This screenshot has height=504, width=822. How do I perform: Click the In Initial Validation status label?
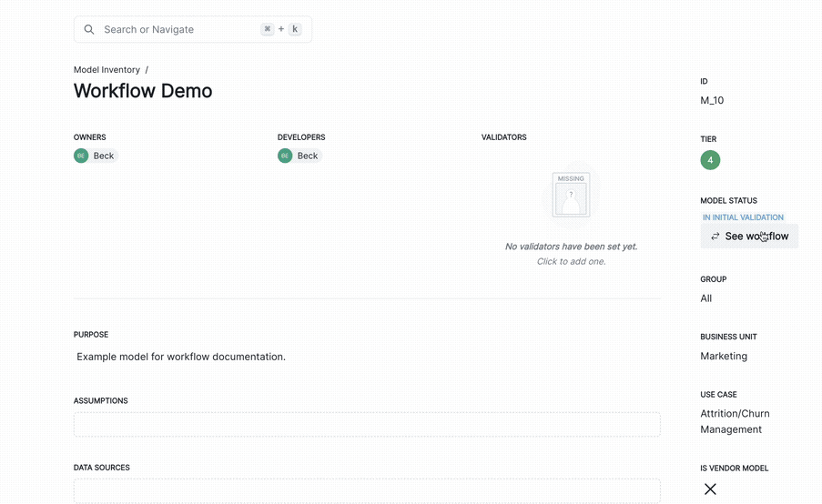743,217
